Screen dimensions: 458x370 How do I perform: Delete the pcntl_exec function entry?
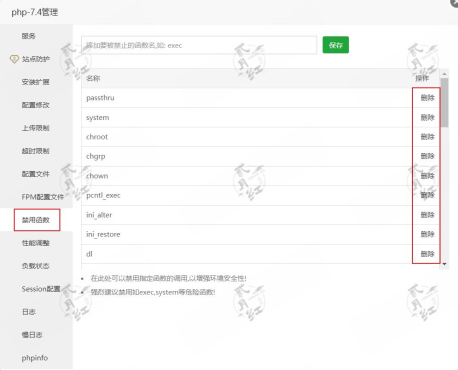427,195
